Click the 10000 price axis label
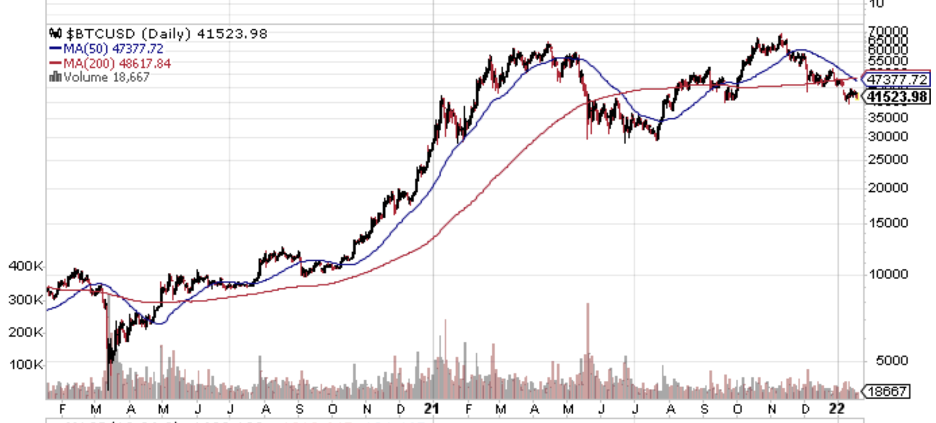The image size is (936, 423). click(889, 274)
